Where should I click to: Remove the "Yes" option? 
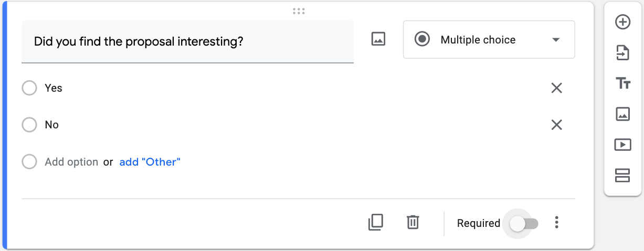click(557, 88)
